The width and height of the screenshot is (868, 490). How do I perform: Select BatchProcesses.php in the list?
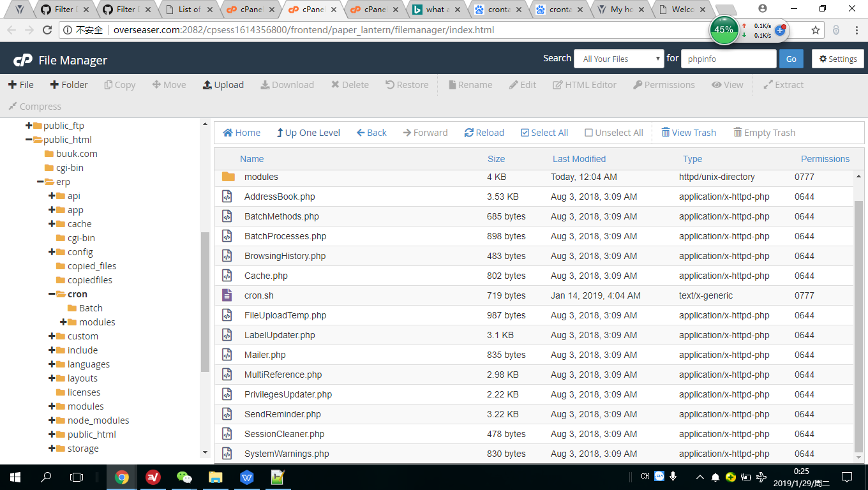(285, 236)
